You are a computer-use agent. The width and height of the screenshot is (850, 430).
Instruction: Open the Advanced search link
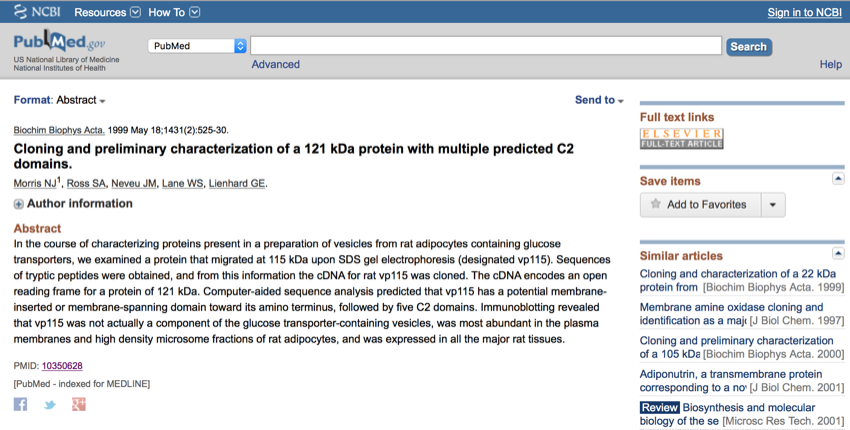click(x=275, y=64)
